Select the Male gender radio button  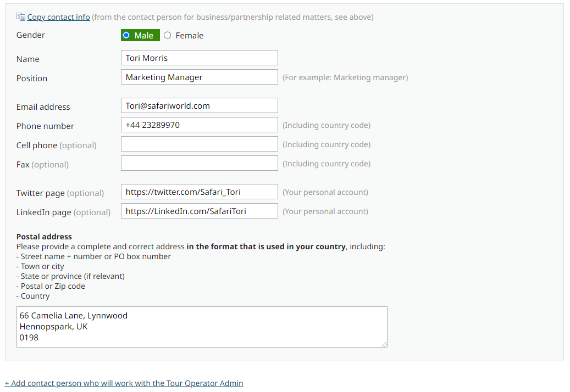(126, 35)
